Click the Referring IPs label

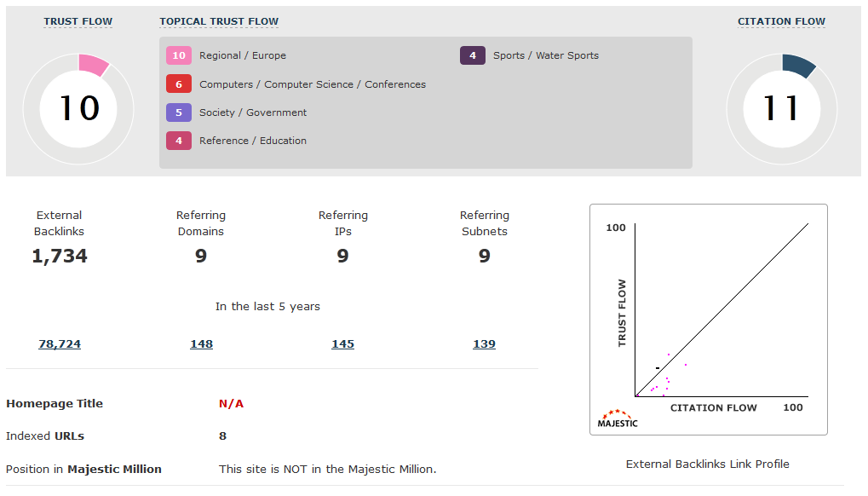pos(342,223)
